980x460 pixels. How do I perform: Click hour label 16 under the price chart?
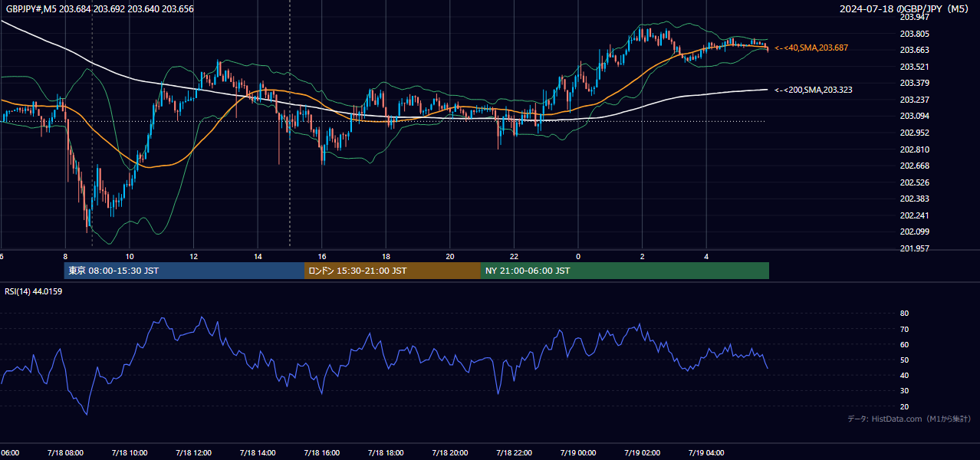tap(322, 256)
